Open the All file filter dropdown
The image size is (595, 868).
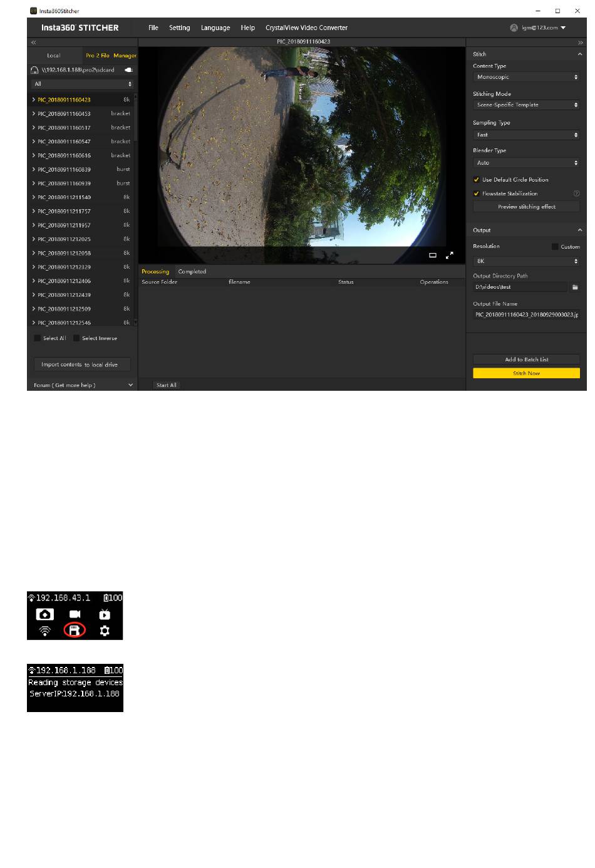coord(83,84)
